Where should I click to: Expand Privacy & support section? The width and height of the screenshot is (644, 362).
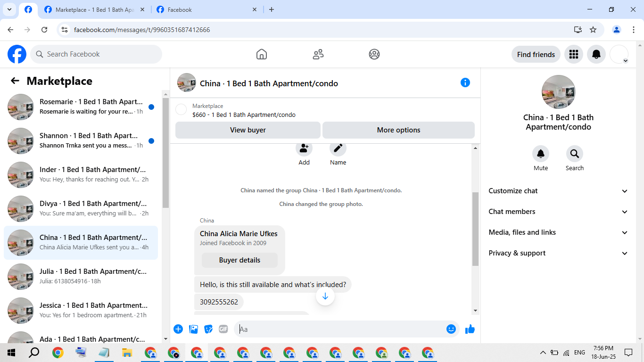click(558, 253)
